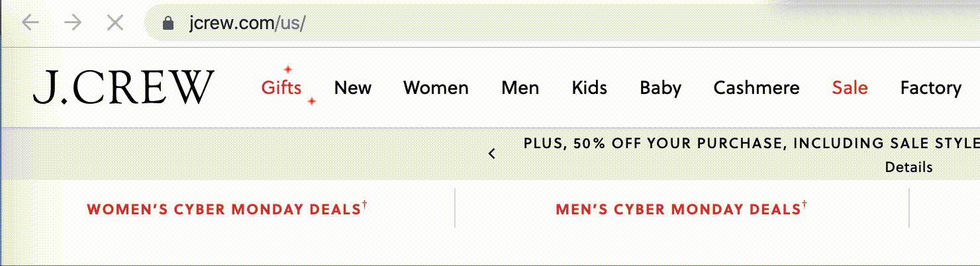Go to the Factory section

tap(931, 88)
